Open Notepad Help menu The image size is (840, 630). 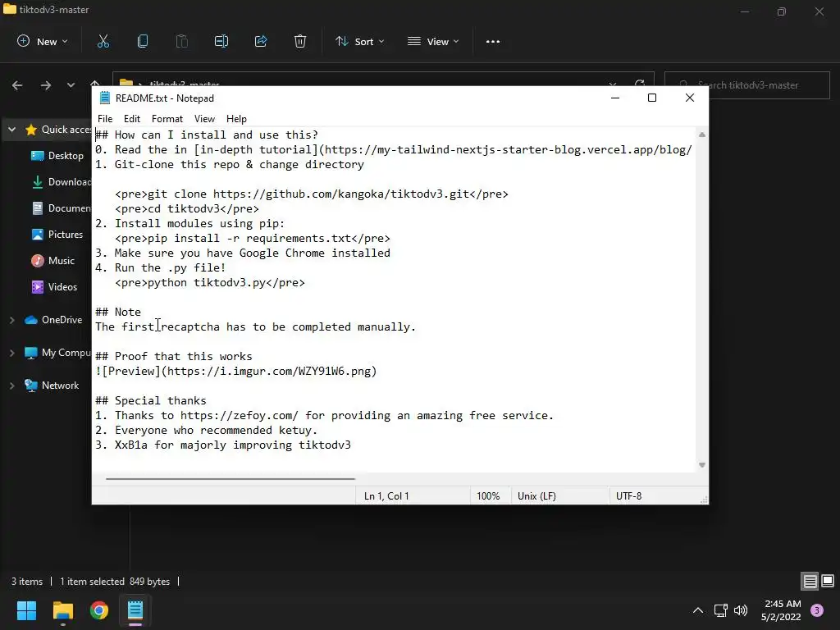tap(236, 119)
